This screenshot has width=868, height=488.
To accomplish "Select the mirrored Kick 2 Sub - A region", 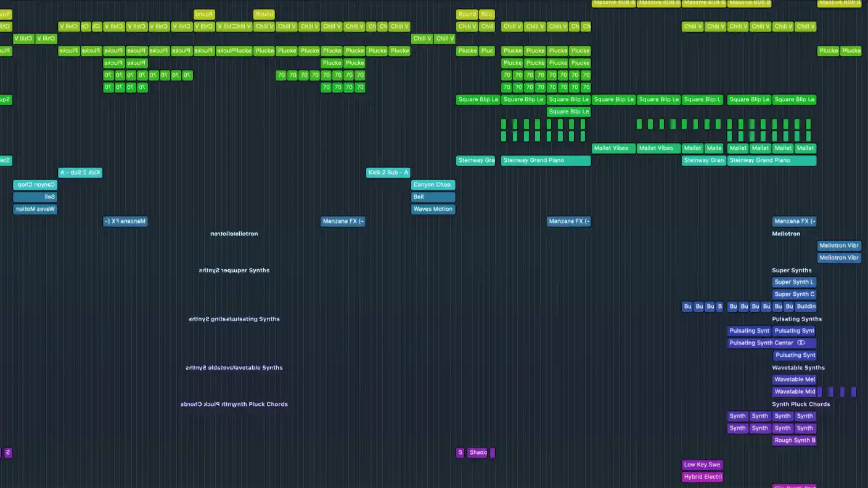I will (x=80, y=173).
